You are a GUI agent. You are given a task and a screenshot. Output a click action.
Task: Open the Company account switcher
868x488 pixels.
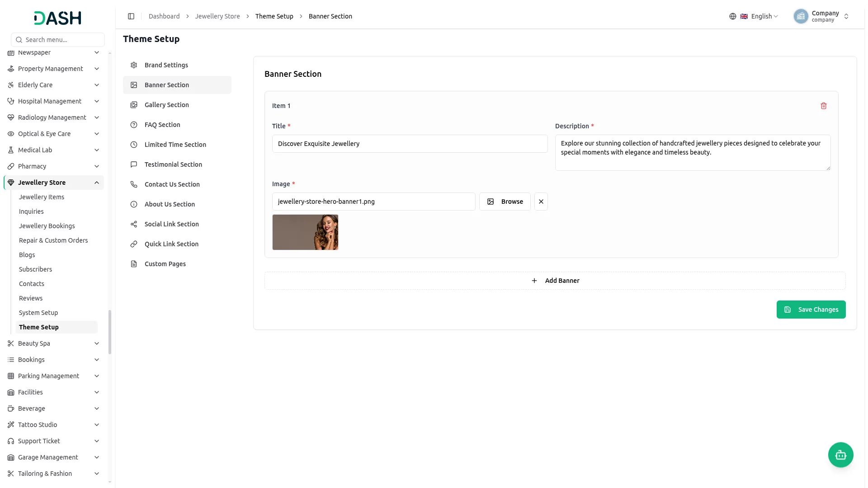(821, 16)
